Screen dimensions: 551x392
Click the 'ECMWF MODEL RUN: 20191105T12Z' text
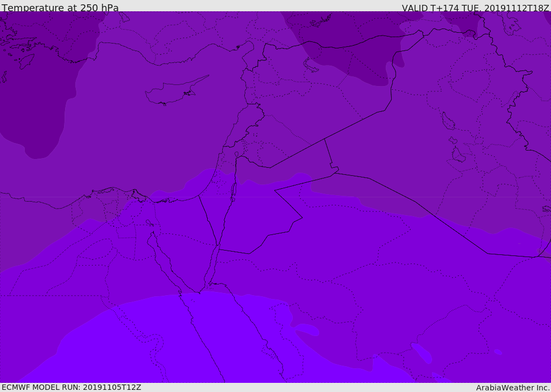pyautogui.click(x=72, y=387)
